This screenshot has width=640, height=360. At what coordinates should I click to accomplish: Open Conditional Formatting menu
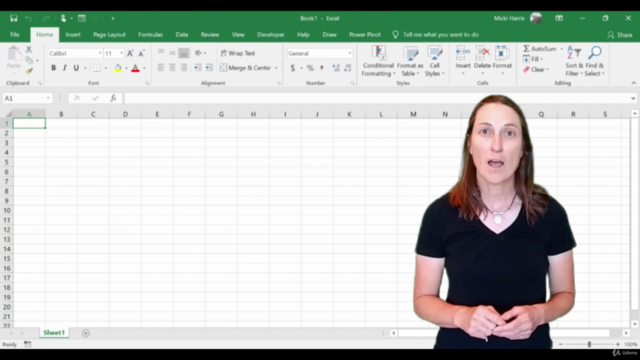point(378,61)
